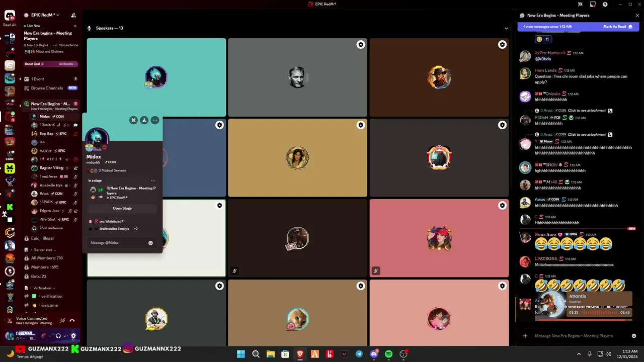Click the Open Stage button
This screenshot has height=362, width=644.
(x=122, y=208)
